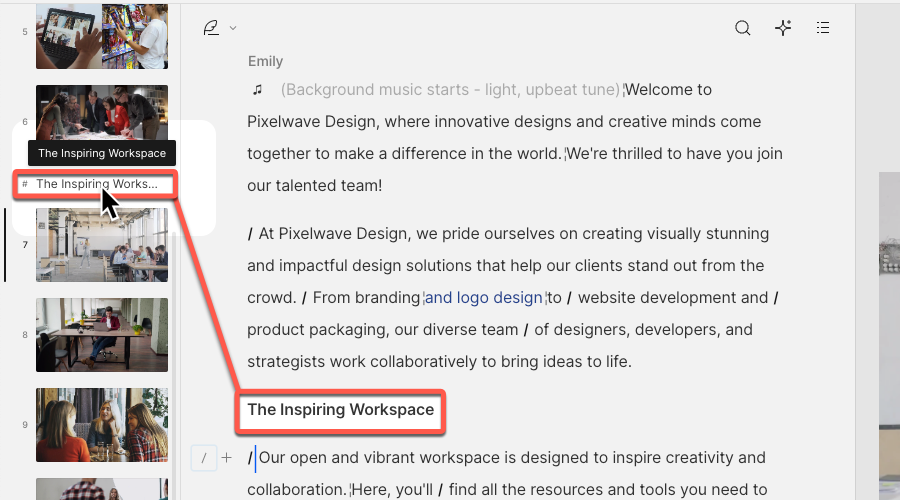Click the sentence 'our talented team!'
Image resolution: width=900 pixels, height=500 pixels.
point(315,185)
